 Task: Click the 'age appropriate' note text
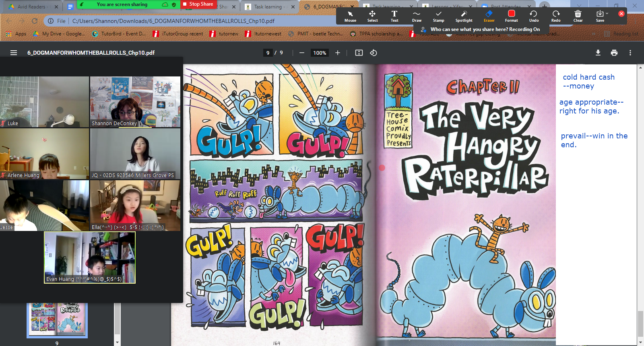pyautogui.click(x=591, y=106)
